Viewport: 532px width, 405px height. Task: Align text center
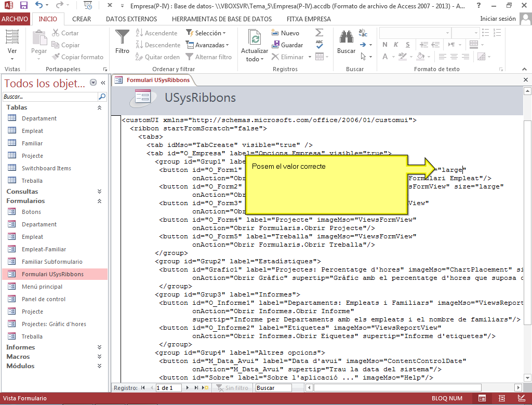click(x=454, y=57)
